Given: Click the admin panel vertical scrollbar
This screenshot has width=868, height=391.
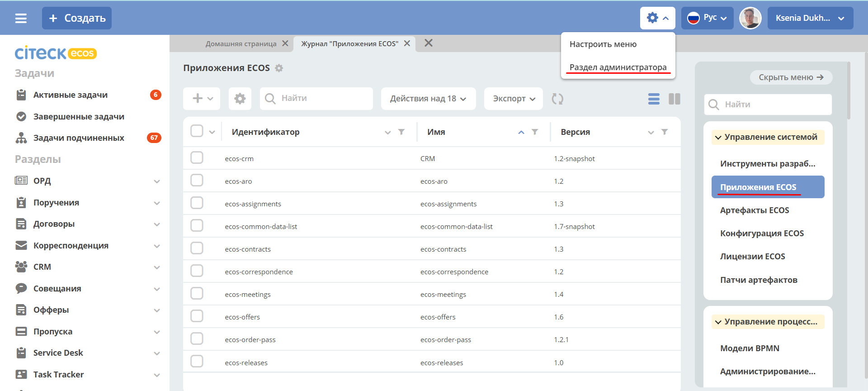Looking at the screenshot, I should [x=849, y=91].
